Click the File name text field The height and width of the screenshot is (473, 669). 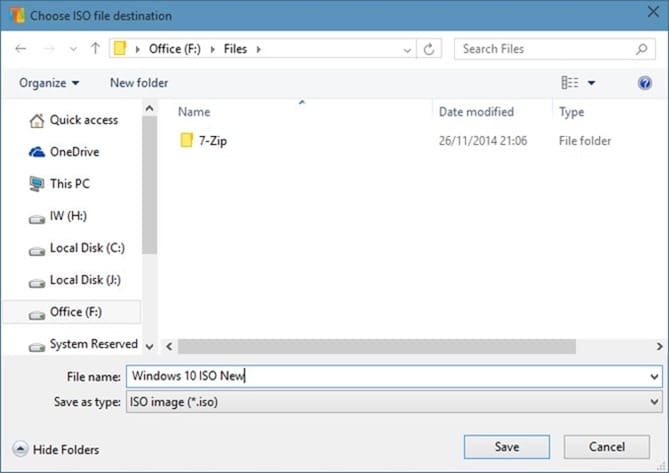[388, 376]
